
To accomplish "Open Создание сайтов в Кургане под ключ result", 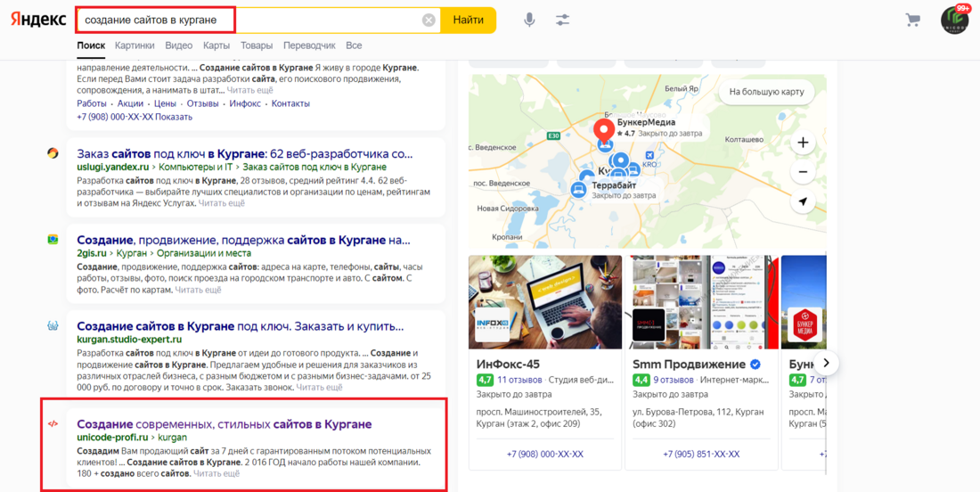I will pyautogui.click(x=241, y=326).
